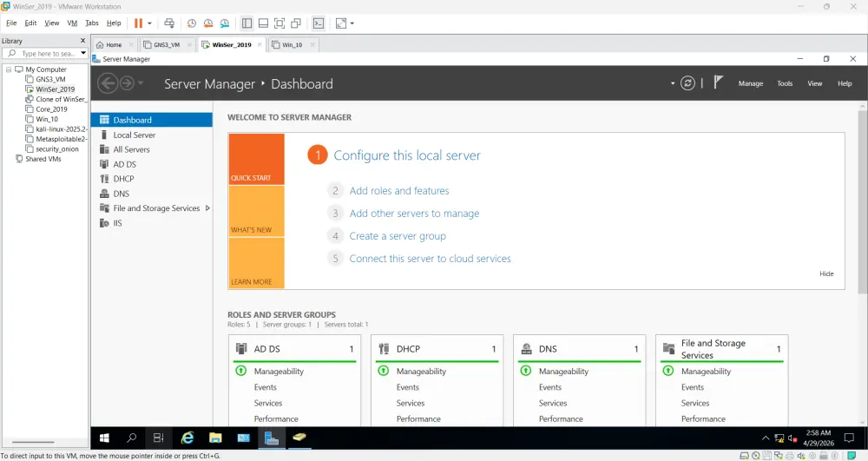
Task: Open the Server Manager View menu
Action: [814, 83]
